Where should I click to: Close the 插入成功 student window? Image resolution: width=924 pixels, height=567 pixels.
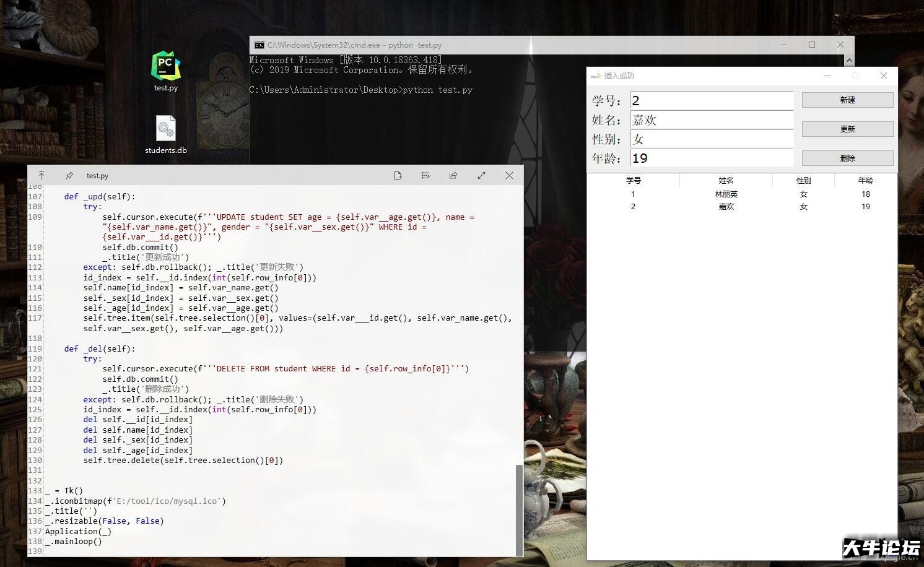(x=884, y=76)
